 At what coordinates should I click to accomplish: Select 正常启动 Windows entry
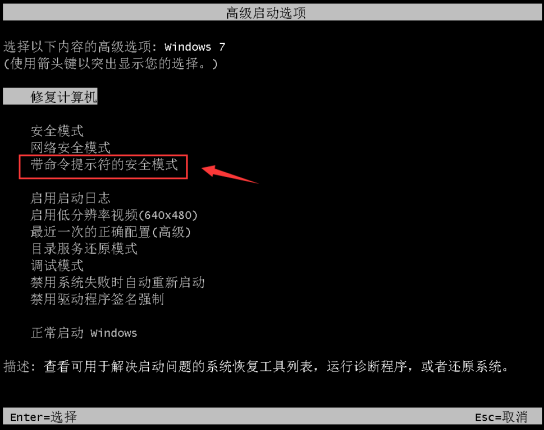pos(84,333)
